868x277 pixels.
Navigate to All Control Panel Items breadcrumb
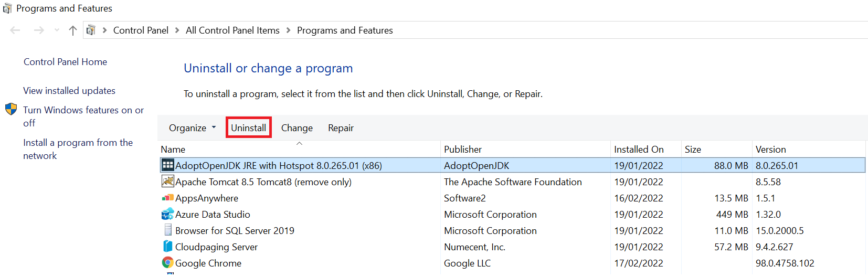tap(232, 30)
